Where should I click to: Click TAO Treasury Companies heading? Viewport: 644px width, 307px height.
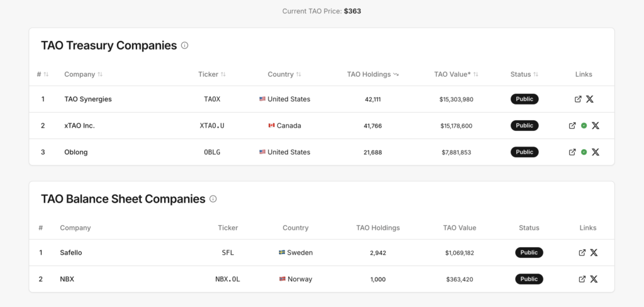click(x=109, y=45)
